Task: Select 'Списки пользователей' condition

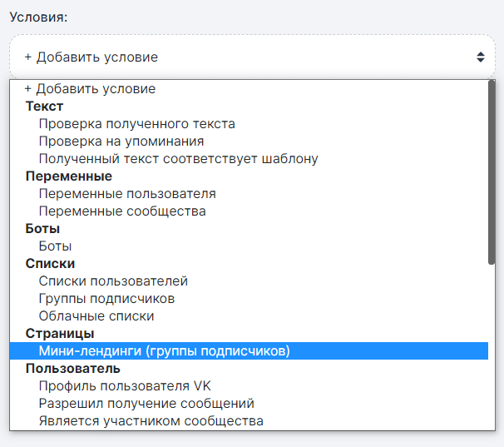Action: [x=113, y=281]
